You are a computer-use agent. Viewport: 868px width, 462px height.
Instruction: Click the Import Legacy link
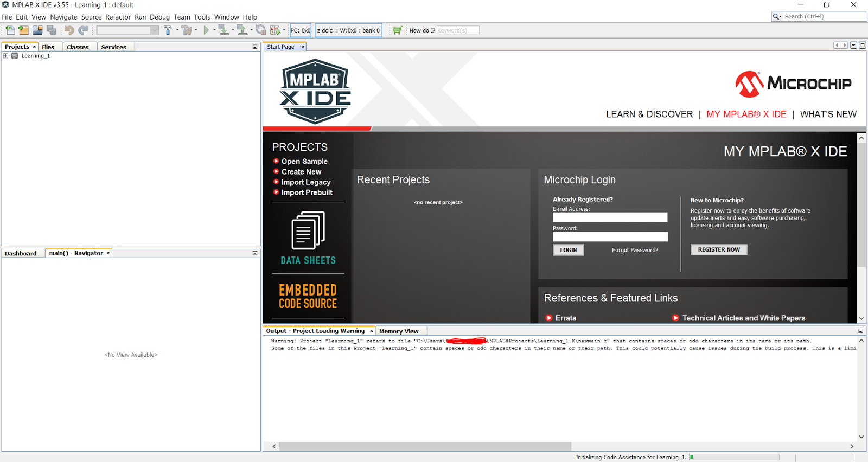tap(306, 182)
